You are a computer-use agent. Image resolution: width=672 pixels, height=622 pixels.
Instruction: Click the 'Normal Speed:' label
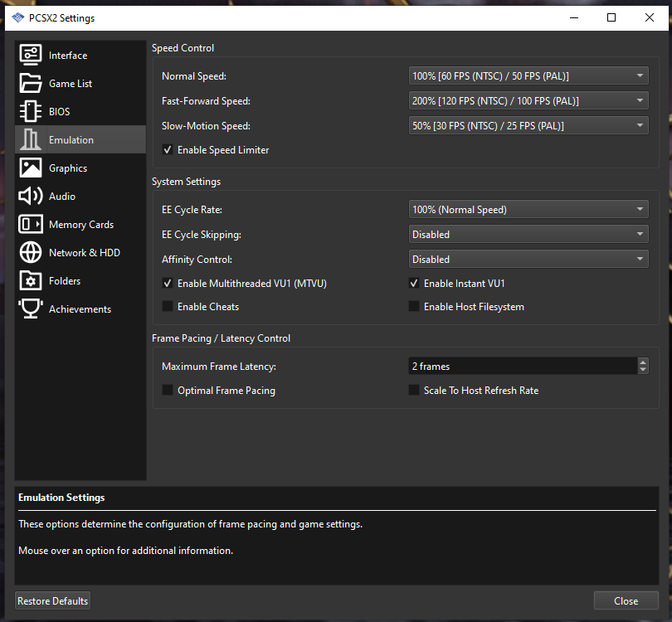tap(194, 76)
